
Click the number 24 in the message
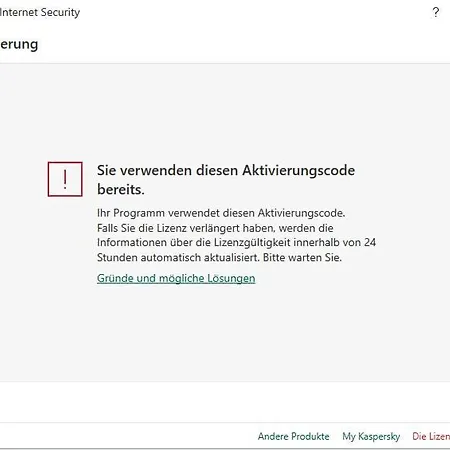tap(370, 242)
